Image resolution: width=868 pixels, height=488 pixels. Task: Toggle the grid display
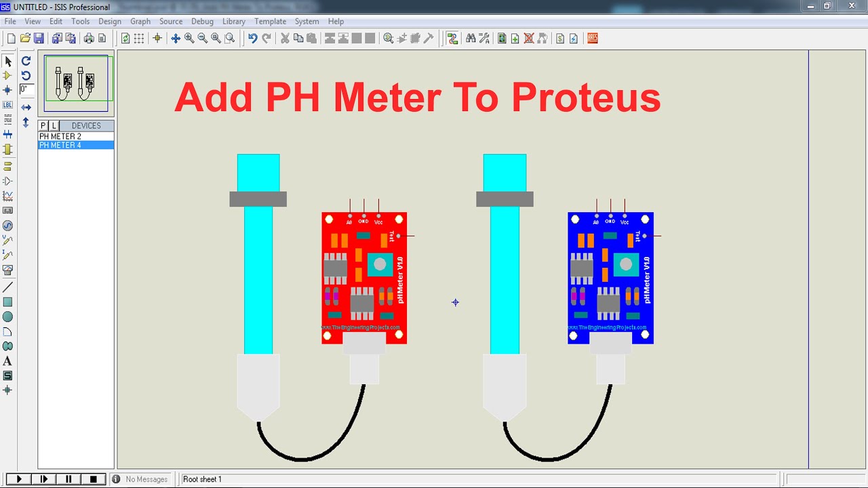click(139, 39)
